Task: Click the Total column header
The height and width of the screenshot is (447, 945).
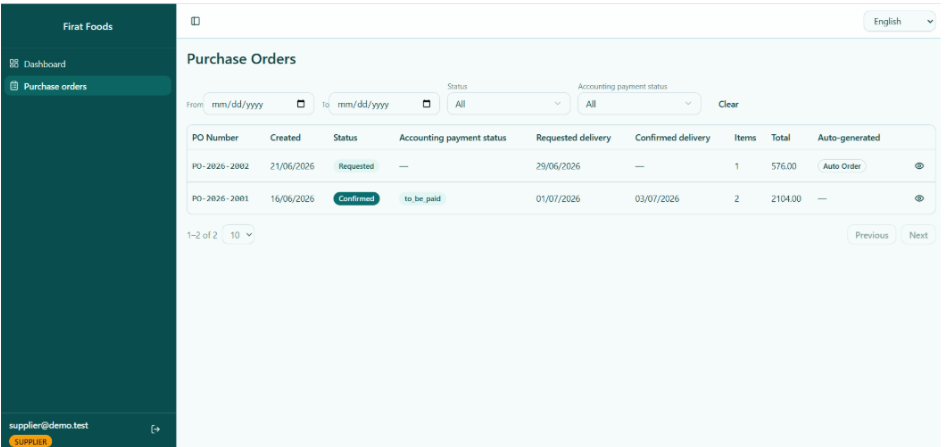Action: click(x=780, y=137)
